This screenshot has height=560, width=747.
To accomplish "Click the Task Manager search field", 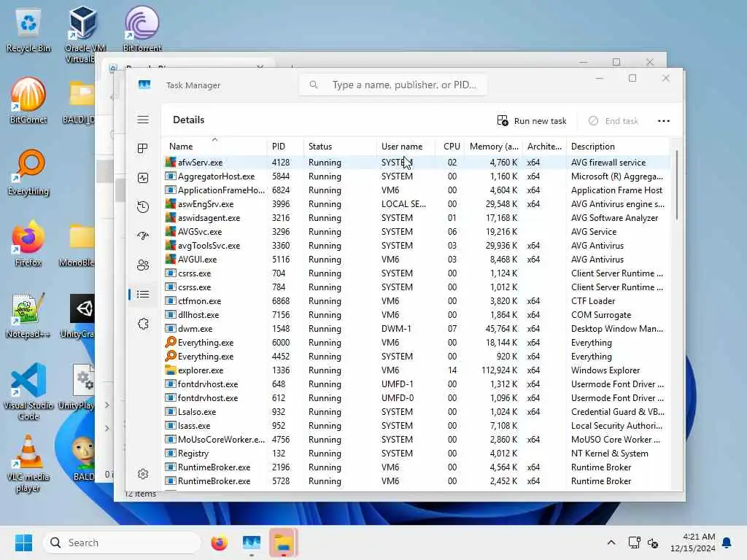I will (x=393, y=85).
